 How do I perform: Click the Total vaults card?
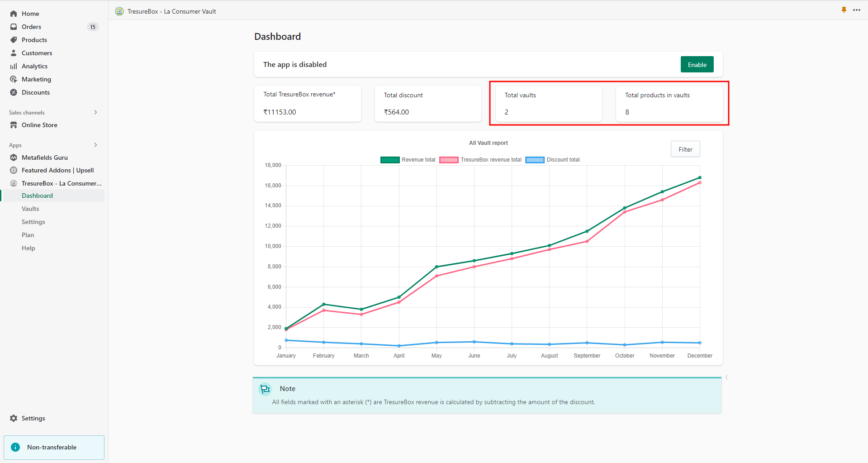tap(549, 104)
